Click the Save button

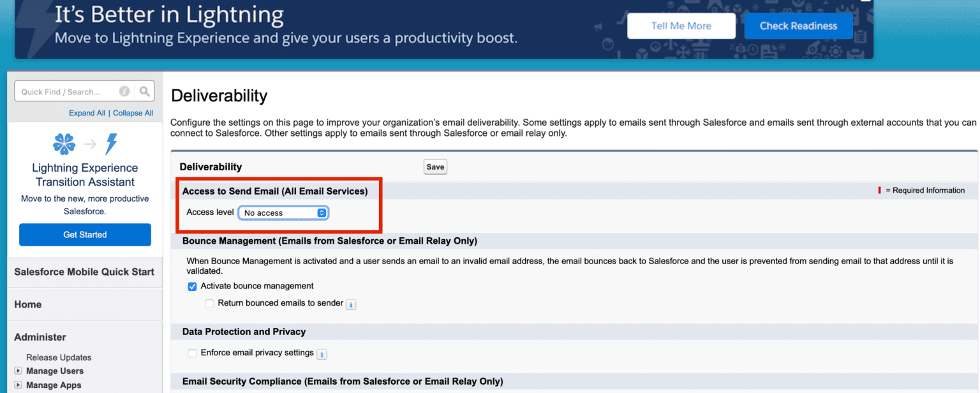click(434, 167)
